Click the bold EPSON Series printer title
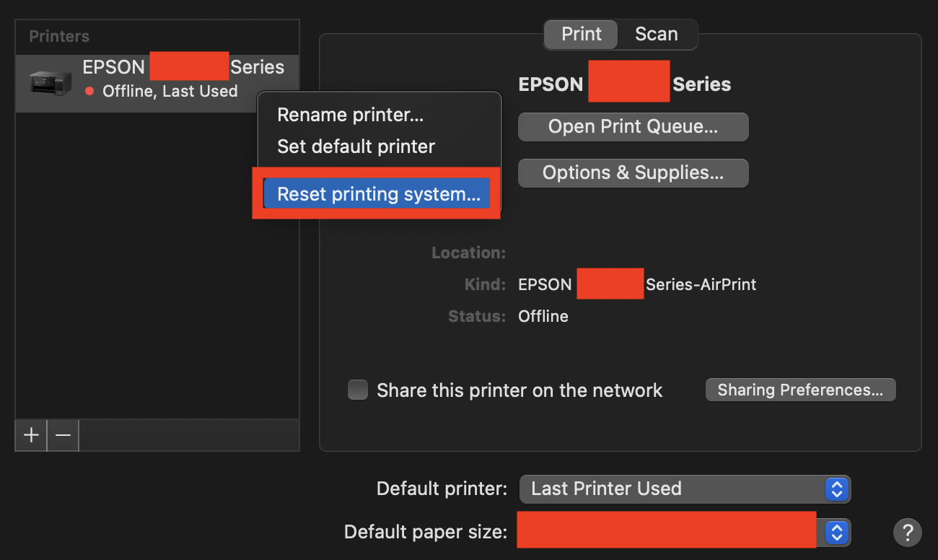This screenshot has height=560, width=938. [625, 84]
